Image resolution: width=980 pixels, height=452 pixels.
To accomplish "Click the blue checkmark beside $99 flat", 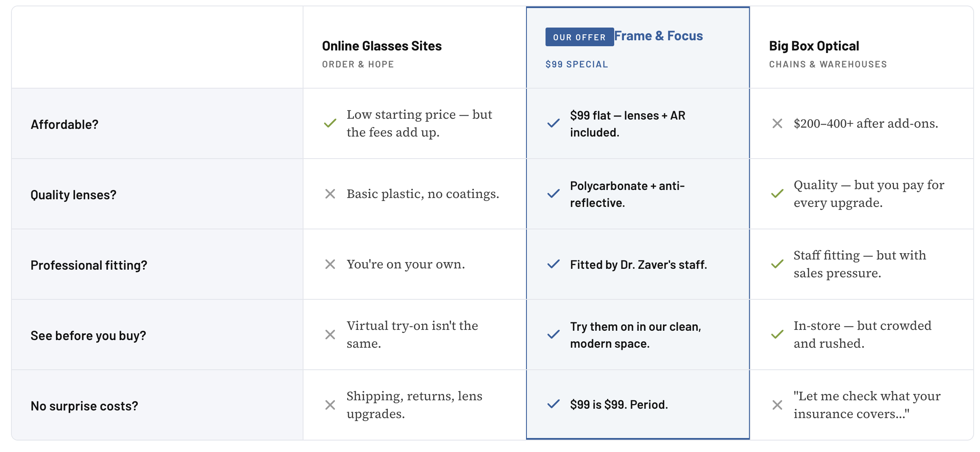I will click(x=554, y=123).
